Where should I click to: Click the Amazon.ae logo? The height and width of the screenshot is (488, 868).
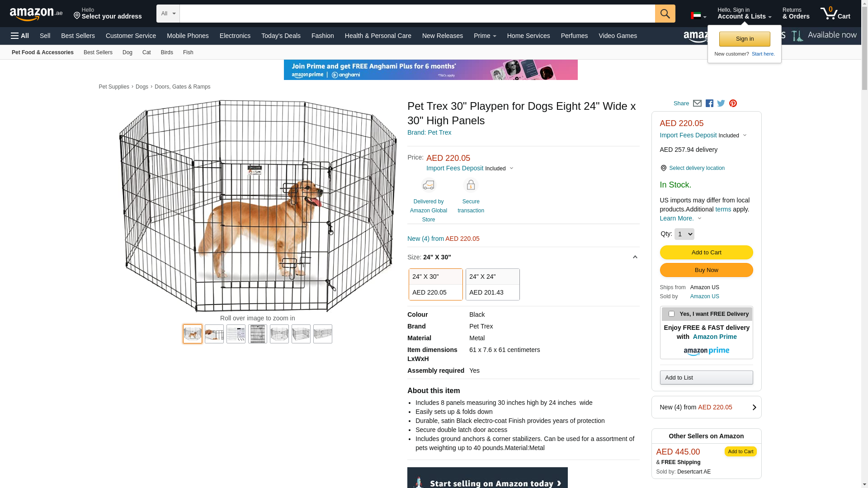(36, 14)
